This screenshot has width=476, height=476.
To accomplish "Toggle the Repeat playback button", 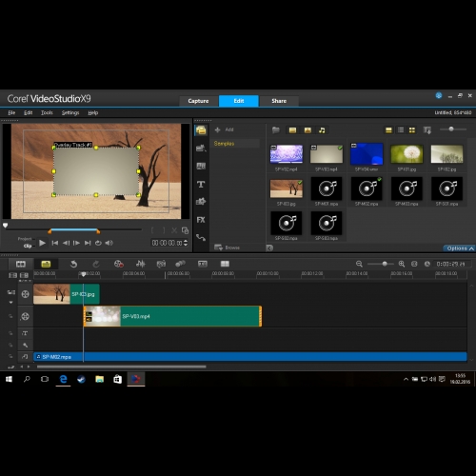I will pos(98,243).
